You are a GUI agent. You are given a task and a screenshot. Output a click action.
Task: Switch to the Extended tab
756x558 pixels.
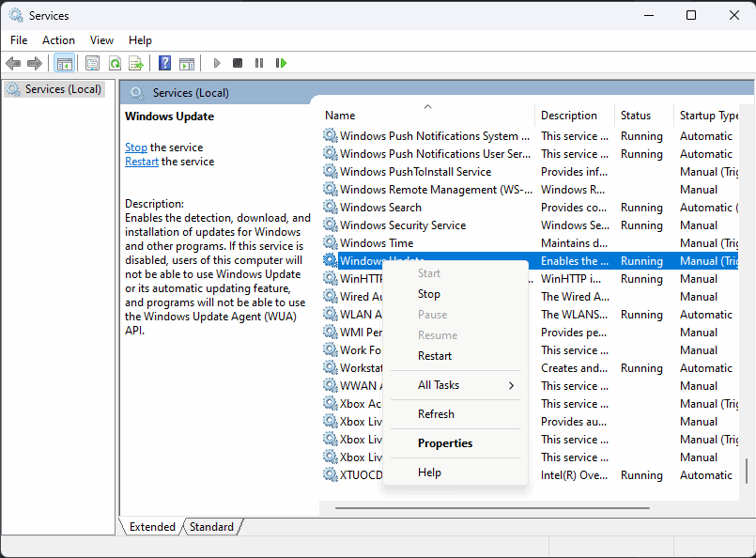pos(152,527)
